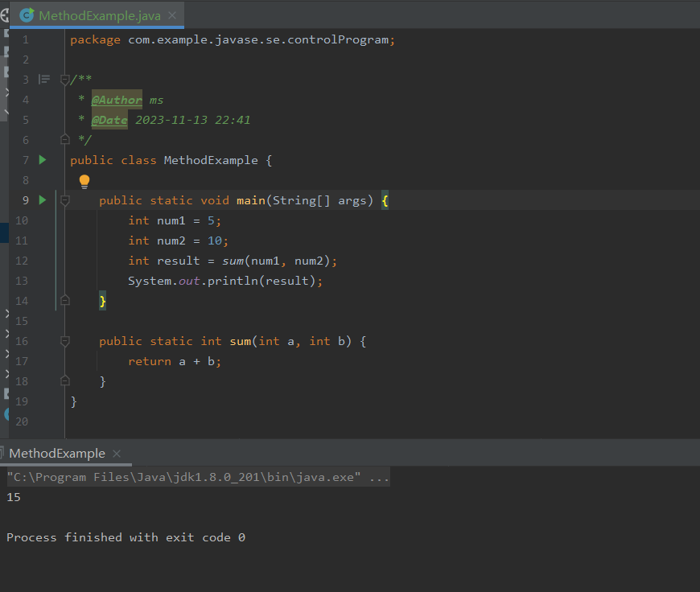Viewport: 700px width, 592px height.
Task: Click the 'out' field on line 13
Action: point(189,282)
